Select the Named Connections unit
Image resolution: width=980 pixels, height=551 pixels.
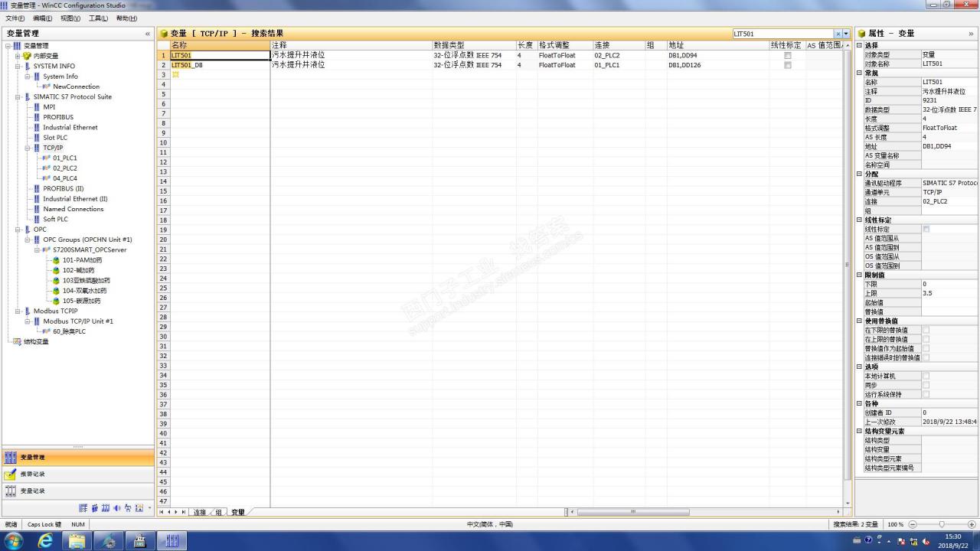[x=73, y=209]
